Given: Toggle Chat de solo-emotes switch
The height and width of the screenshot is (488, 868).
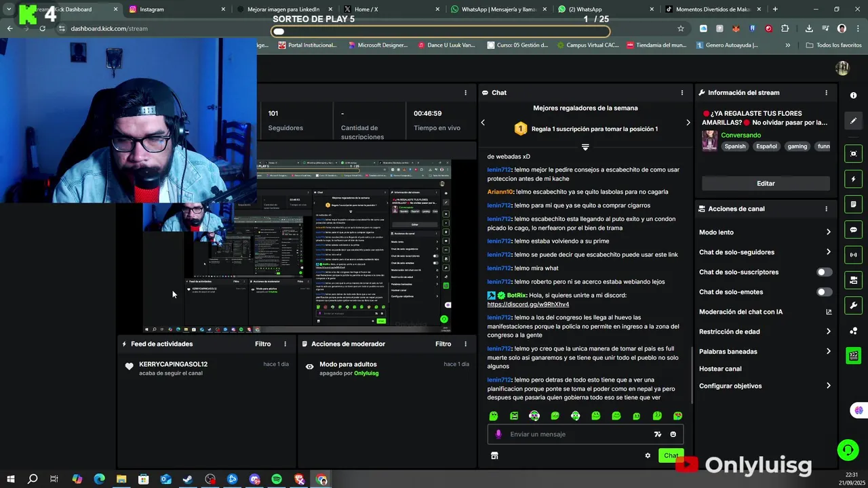Looking at the screenshot, I should click(824, 292).
